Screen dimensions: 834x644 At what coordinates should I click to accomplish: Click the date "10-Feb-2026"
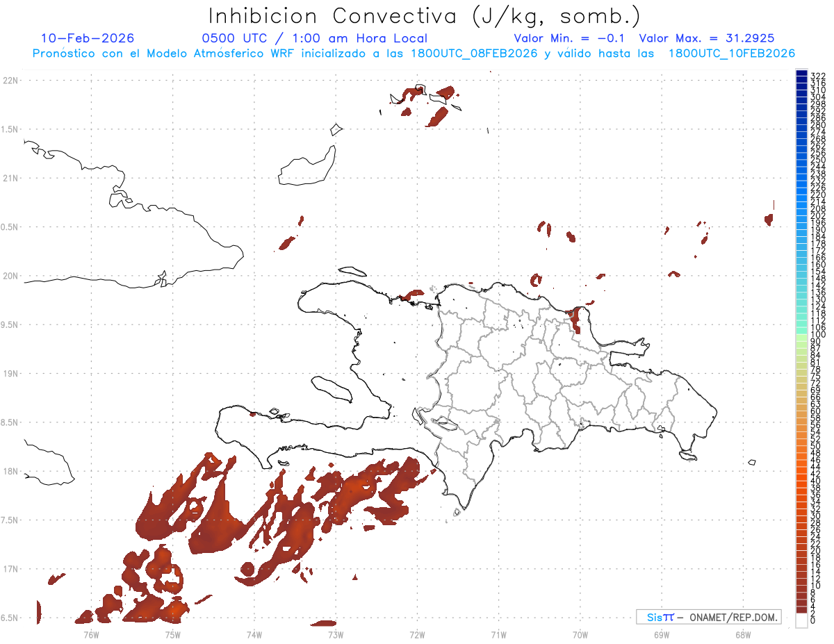coord(88,38)
